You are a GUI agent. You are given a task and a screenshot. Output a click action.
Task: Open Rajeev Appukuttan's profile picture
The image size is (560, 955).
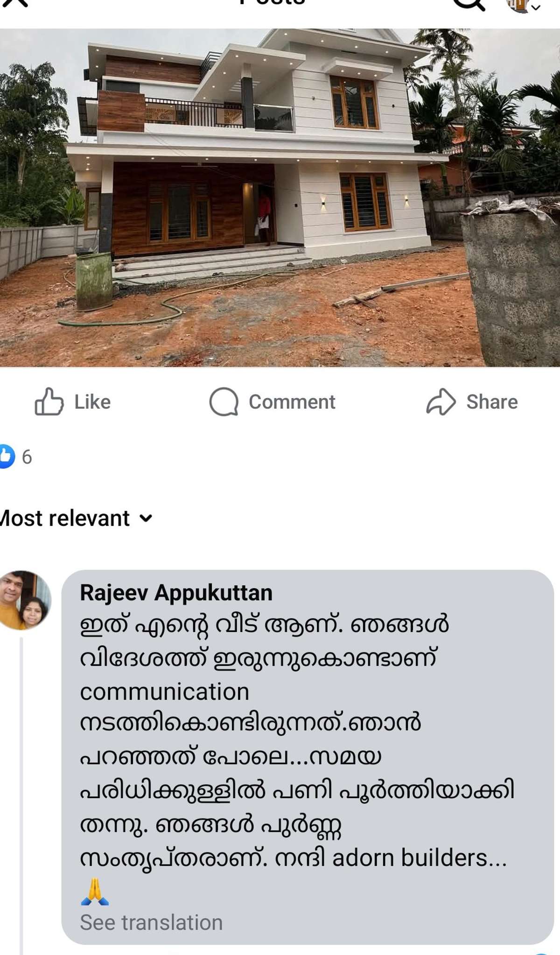click(25, 600)
